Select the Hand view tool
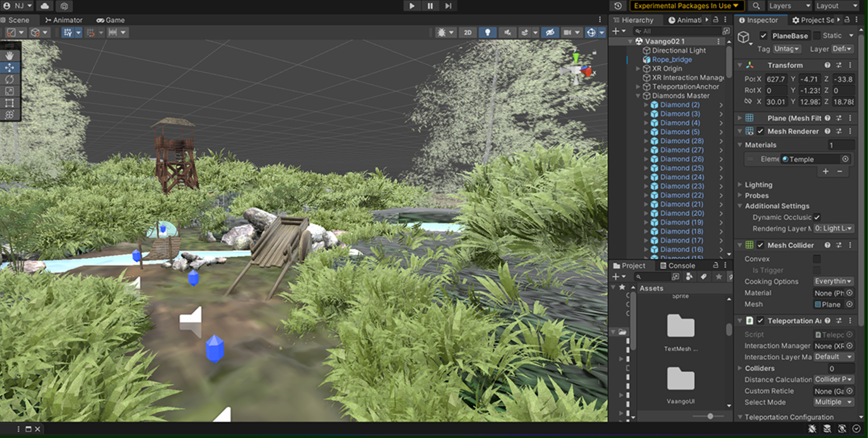 (x=9, y=55)
